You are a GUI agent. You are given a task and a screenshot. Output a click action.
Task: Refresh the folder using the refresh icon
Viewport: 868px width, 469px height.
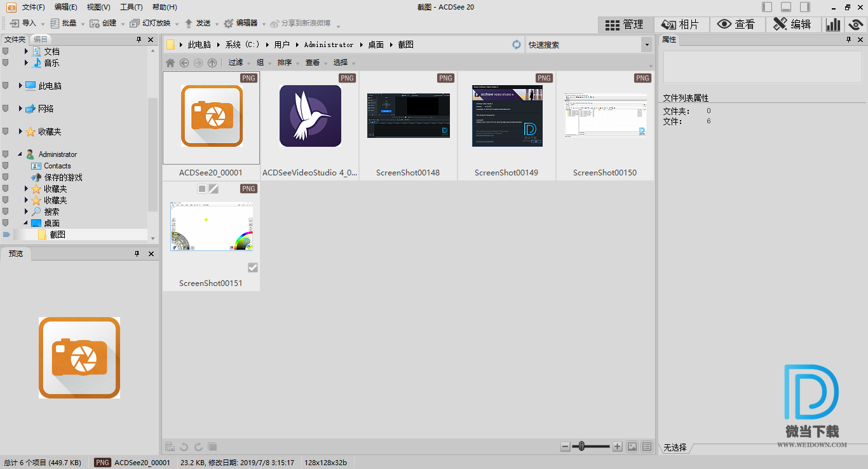click(x=517, y=44)
